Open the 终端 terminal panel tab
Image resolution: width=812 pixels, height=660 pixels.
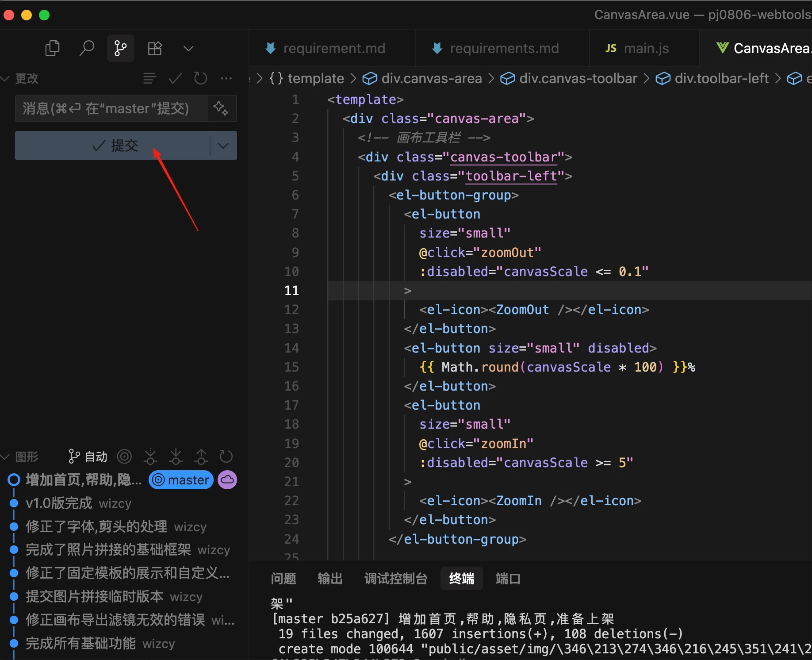462,579
